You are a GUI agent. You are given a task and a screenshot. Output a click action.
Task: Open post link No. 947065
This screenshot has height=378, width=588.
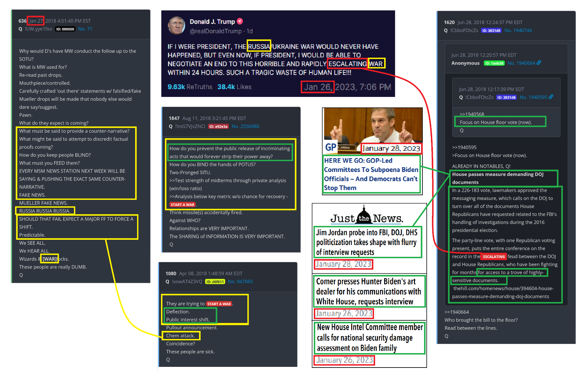pos(240,281)
